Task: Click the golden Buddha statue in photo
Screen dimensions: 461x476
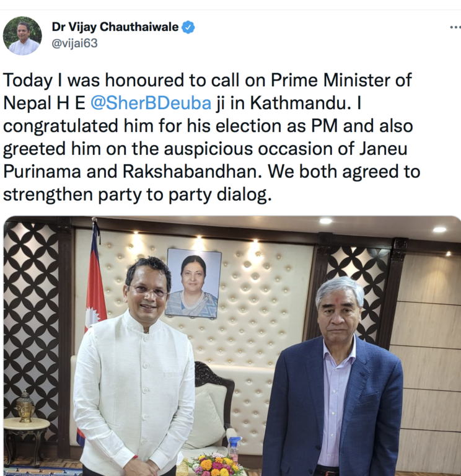Action: tap(25, 407)
